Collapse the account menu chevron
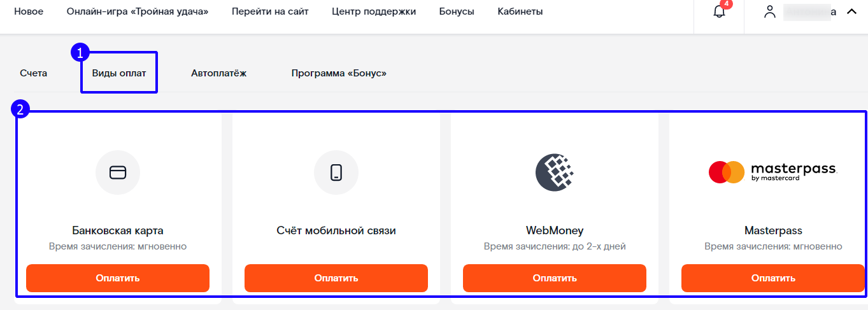The height and width of the screenshot is (310, 868). (851, 11)
